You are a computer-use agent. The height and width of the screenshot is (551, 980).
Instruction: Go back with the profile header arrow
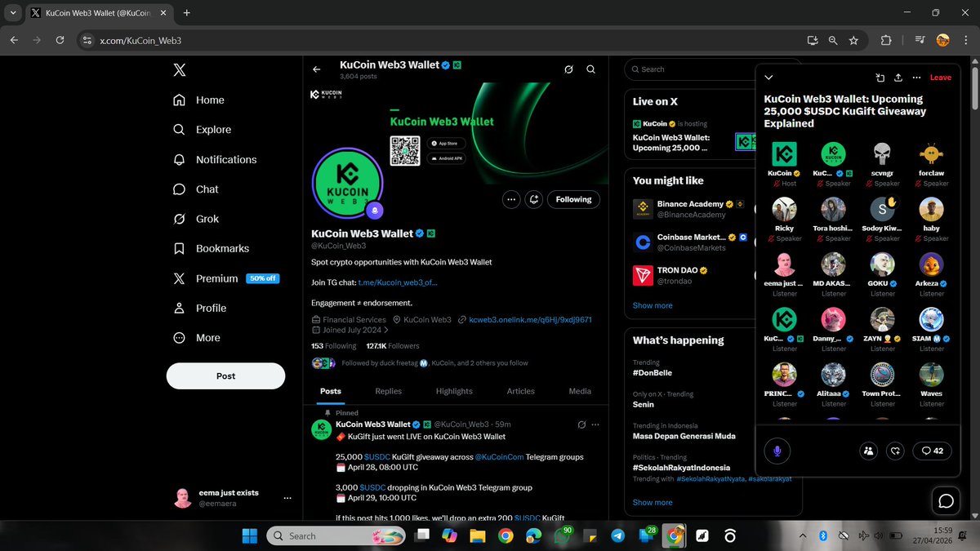pos(317,69)
